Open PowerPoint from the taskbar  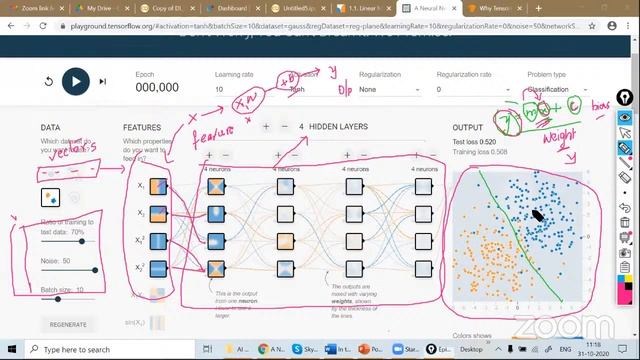pos(370,349)
